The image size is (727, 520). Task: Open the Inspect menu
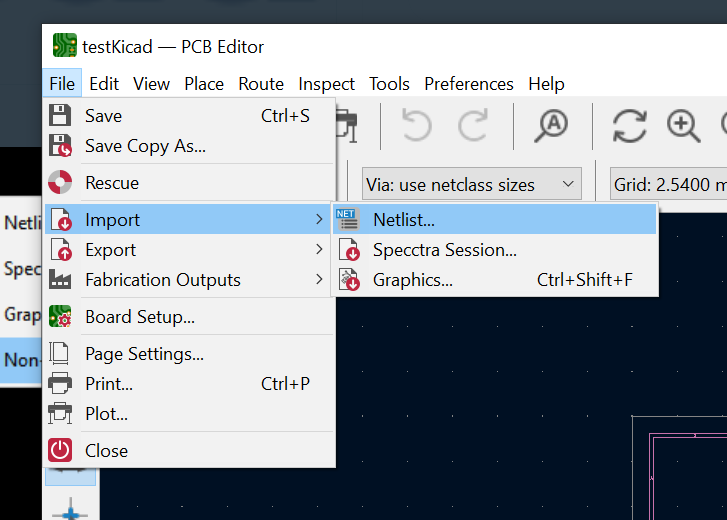tap(326, 84)
